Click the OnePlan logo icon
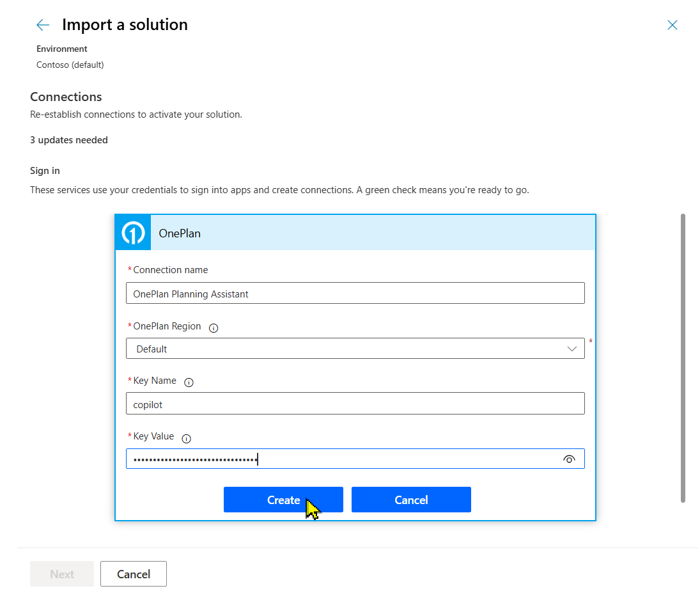Screen dimensions: 700x600 tap(134, 233)
